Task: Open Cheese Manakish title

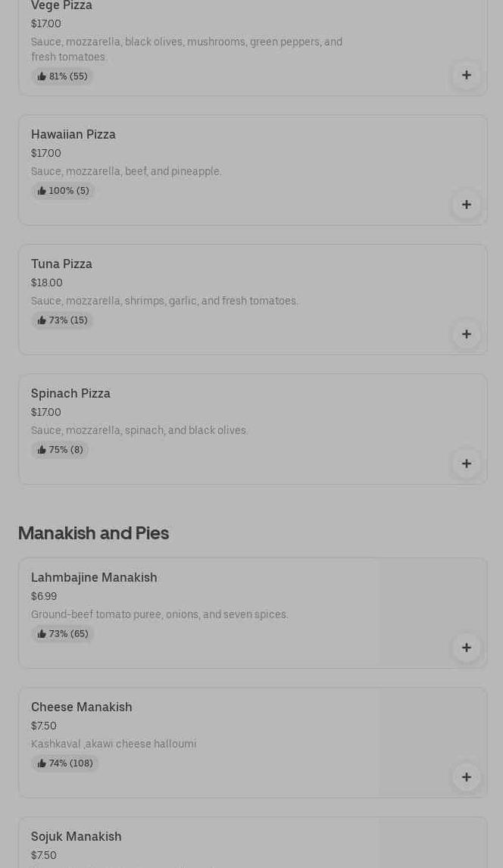Action: click(x=82, y=707)
